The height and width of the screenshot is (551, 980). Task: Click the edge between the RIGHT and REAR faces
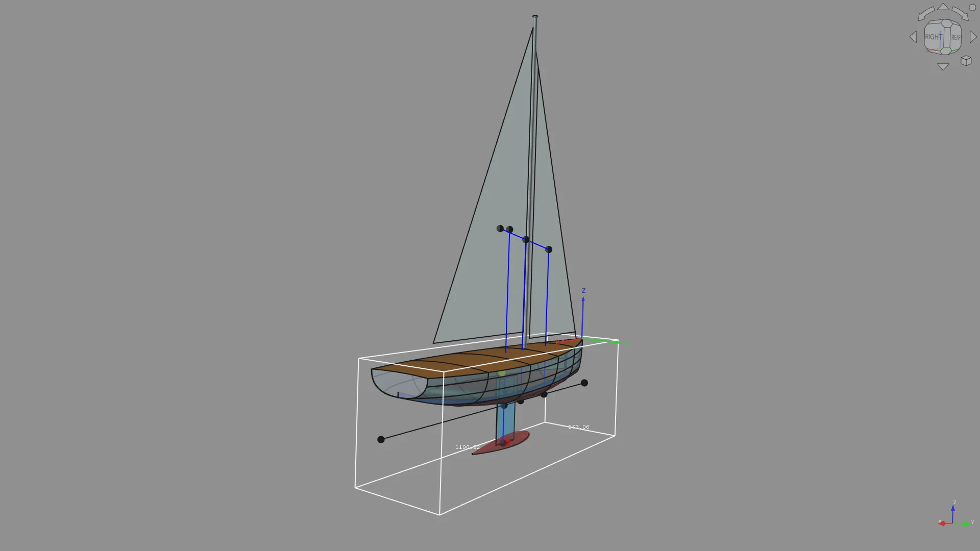coord(947,37)
